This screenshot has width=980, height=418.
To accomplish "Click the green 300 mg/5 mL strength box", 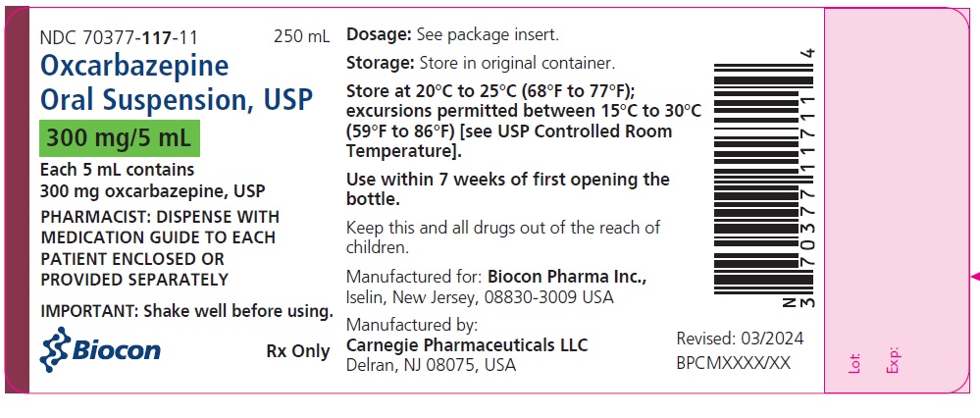I will pyautogui.click(x=119, y=138).
